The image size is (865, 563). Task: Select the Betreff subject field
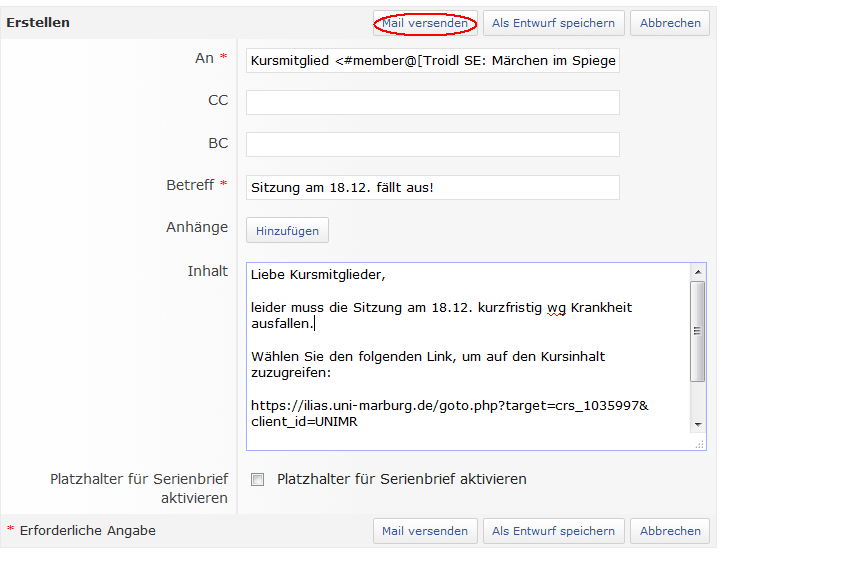[432, 187]
